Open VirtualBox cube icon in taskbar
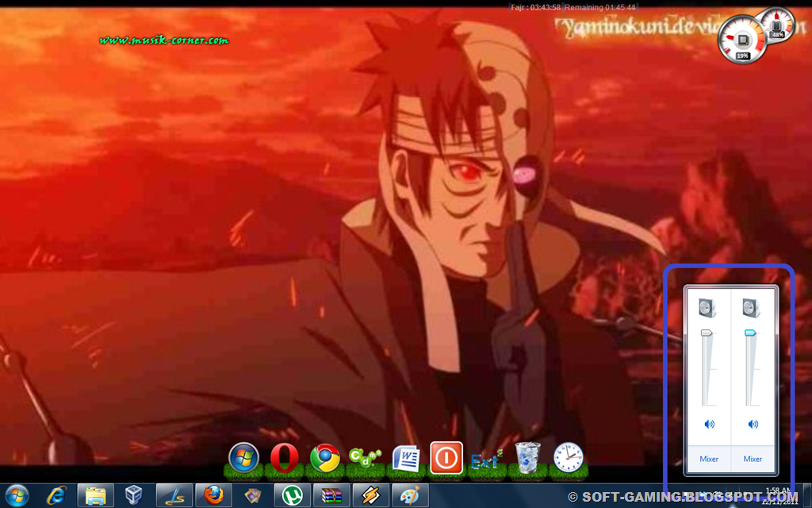 pos(134,495)
